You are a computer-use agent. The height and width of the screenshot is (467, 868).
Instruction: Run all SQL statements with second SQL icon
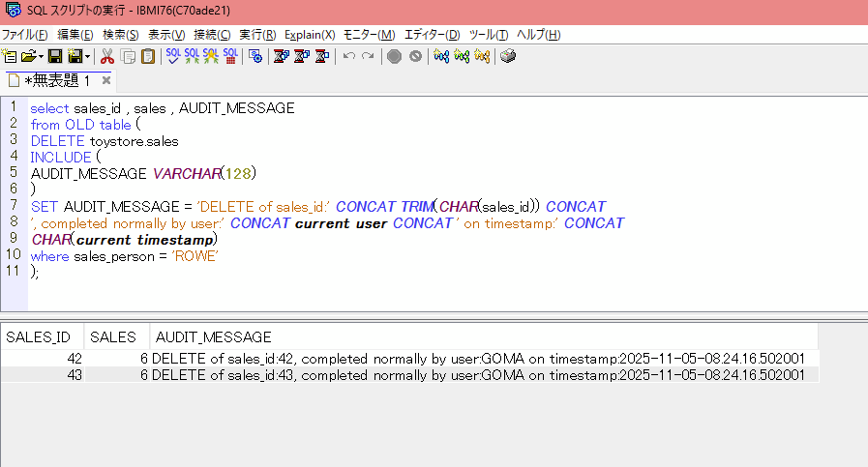pyautogui.click(x=193, y=56)
